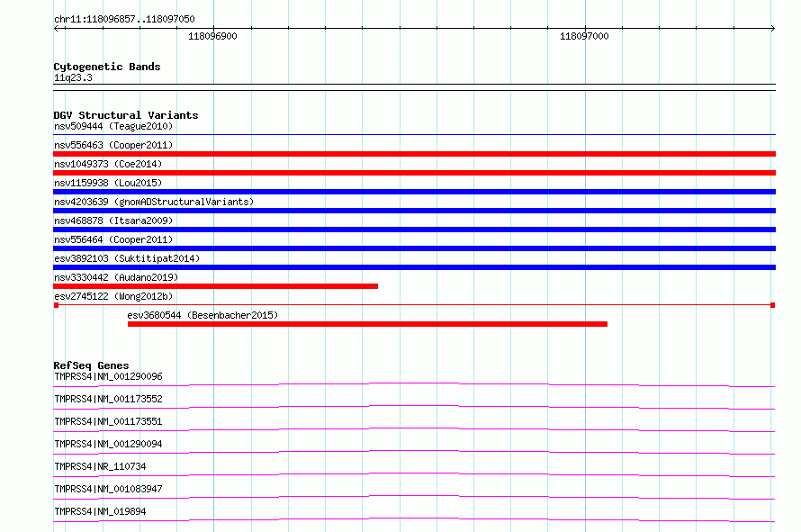Screen dimensions: 801x532
Task: Open variant esv3892103 (Suktitipat2014) label
Action: click(x=127, y=258)
